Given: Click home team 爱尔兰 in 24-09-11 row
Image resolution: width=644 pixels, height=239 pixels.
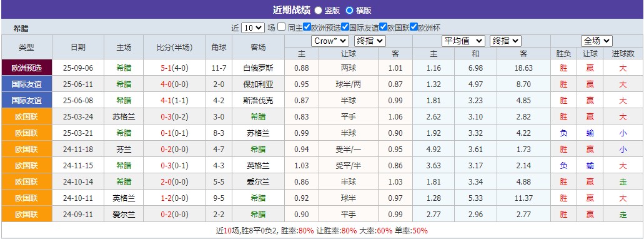Looking at the screenshot, I should [x=124, y=215].
